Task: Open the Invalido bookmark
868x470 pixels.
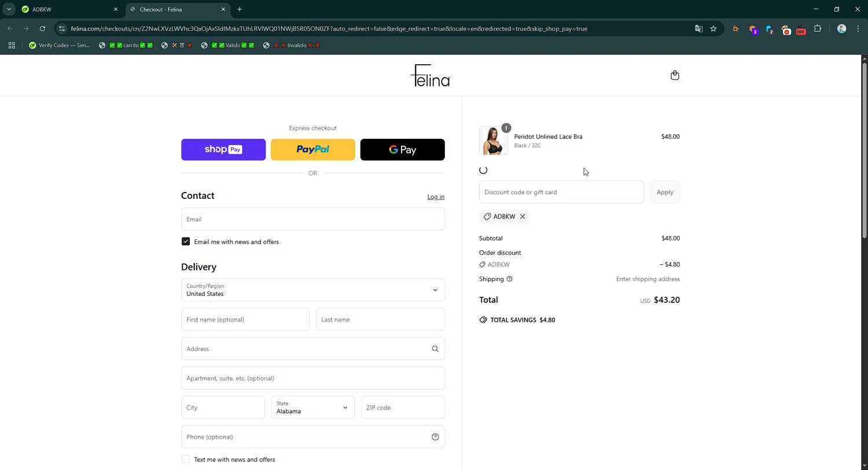Action: (x=292, y=45)
